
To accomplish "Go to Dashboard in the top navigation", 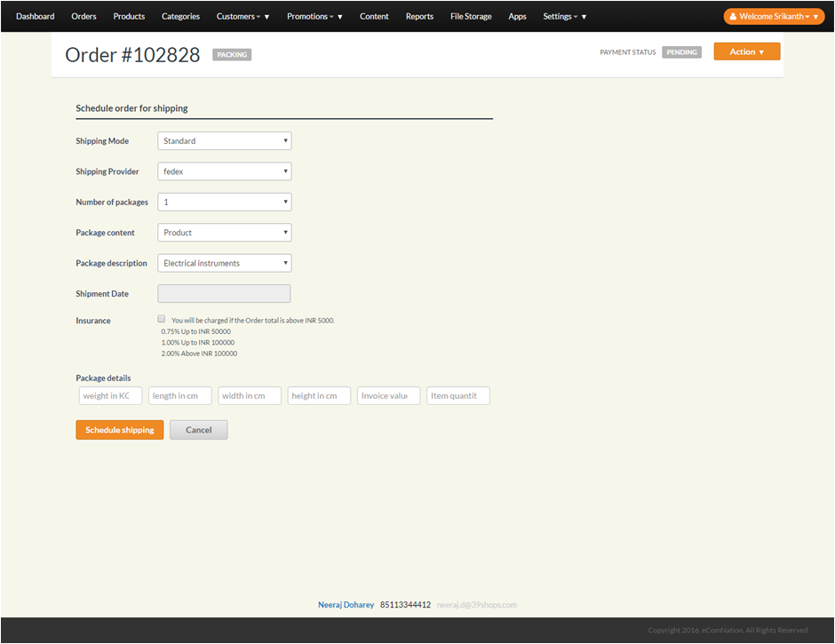I will [36, 17].
